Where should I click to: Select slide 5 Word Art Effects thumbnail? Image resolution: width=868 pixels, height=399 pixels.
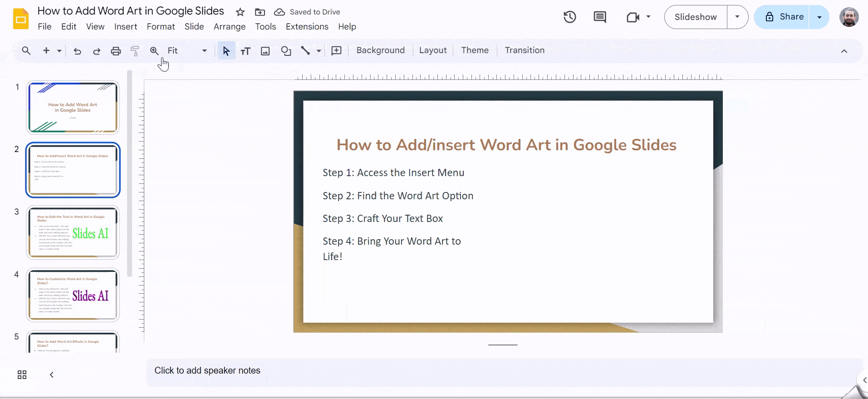pyautogui.click(x=73, y=342)
